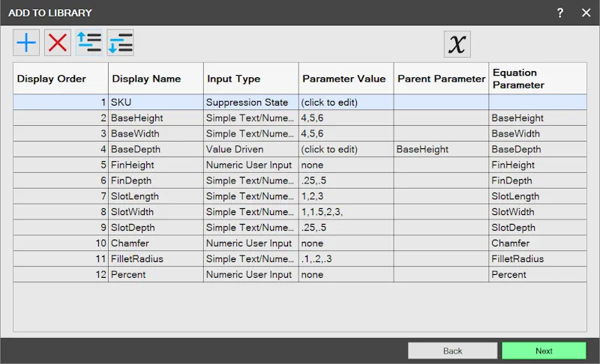Click the .1,.2,.3 parameter value cell
This screenshot has height=364, width=600.
346,259
